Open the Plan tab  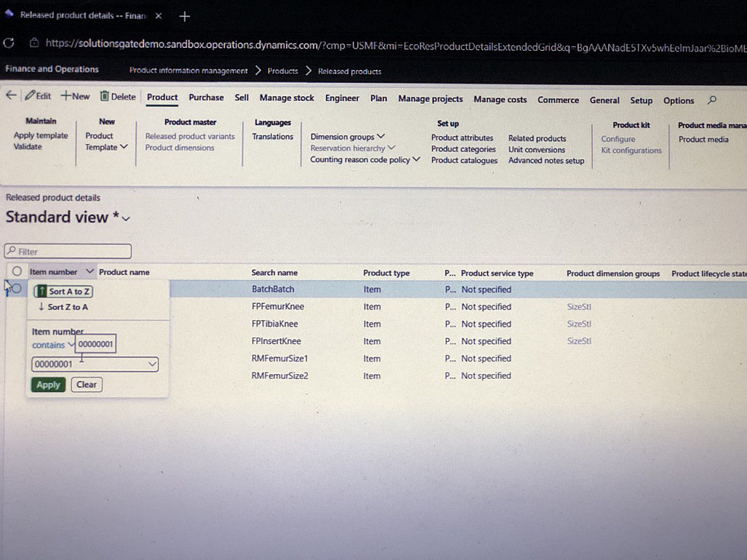point(379,98)
